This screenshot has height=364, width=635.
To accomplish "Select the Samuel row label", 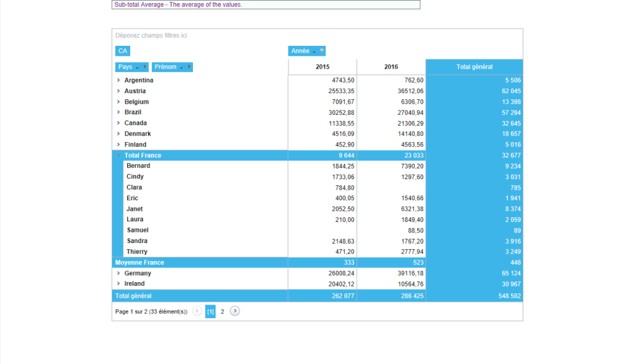I will pyautogui.click(x=138, y=230).
